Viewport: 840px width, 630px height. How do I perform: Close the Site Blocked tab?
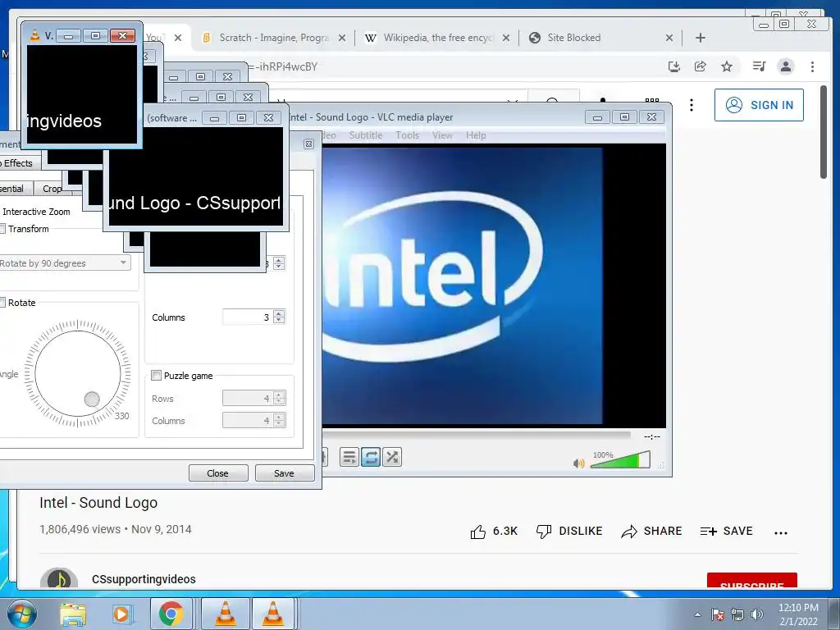[x=669, y=38]
